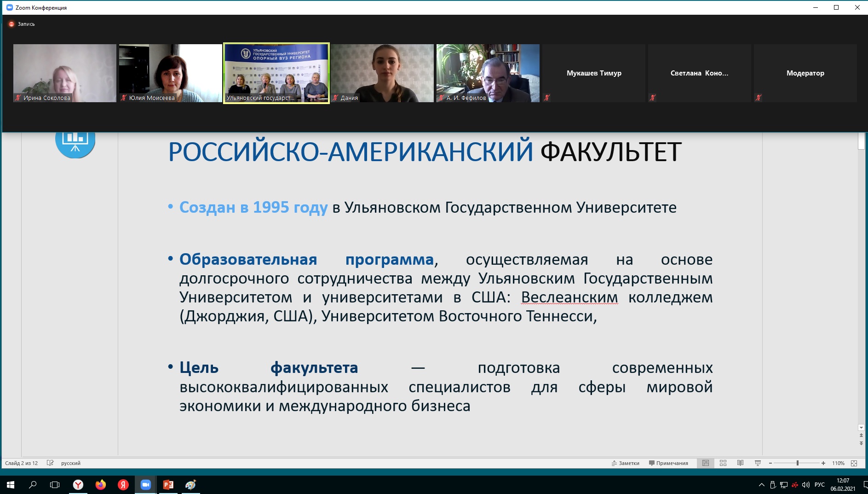Click the blue presentation icon on slide
Viewport: 868px width, 494px height.
coord(75,145)
